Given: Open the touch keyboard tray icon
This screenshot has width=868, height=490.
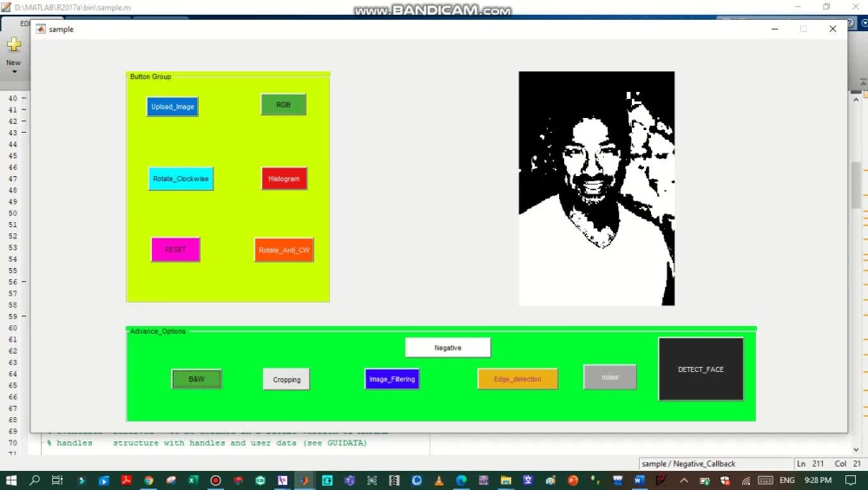Looking at the screenshot, I should pos(766,480).
